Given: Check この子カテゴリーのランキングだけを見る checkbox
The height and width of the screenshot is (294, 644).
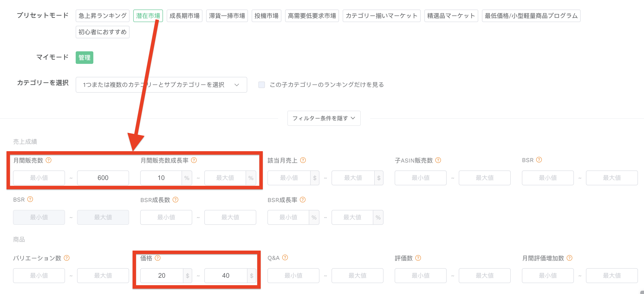Looking at the screenshot, I should click(x=261, y=85).
